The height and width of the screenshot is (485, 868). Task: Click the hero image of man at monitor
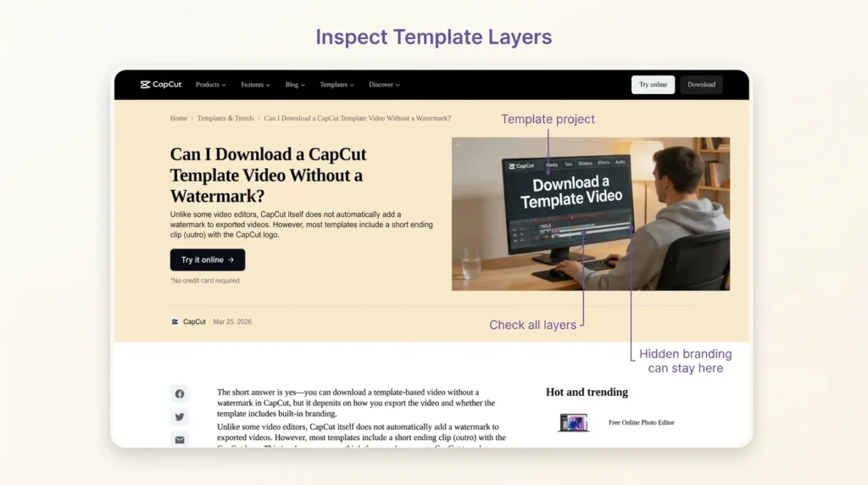pos(591,214)
